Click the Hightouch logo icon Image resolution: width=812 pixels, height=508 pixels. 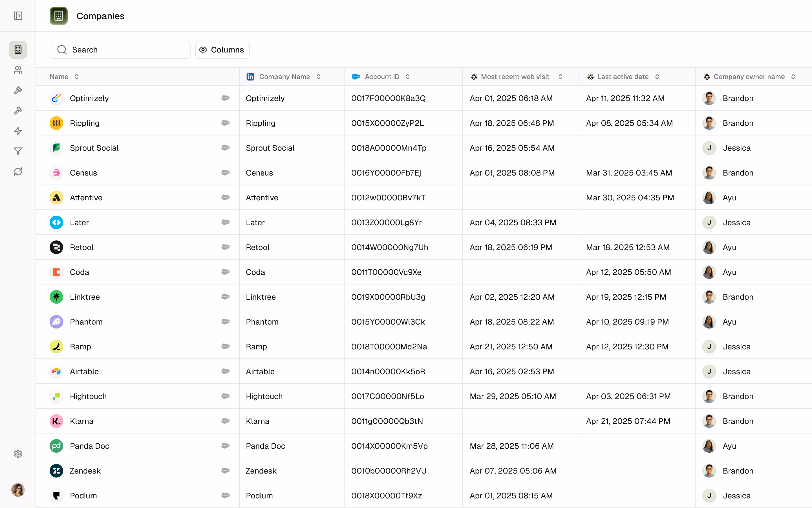(56, 397)
